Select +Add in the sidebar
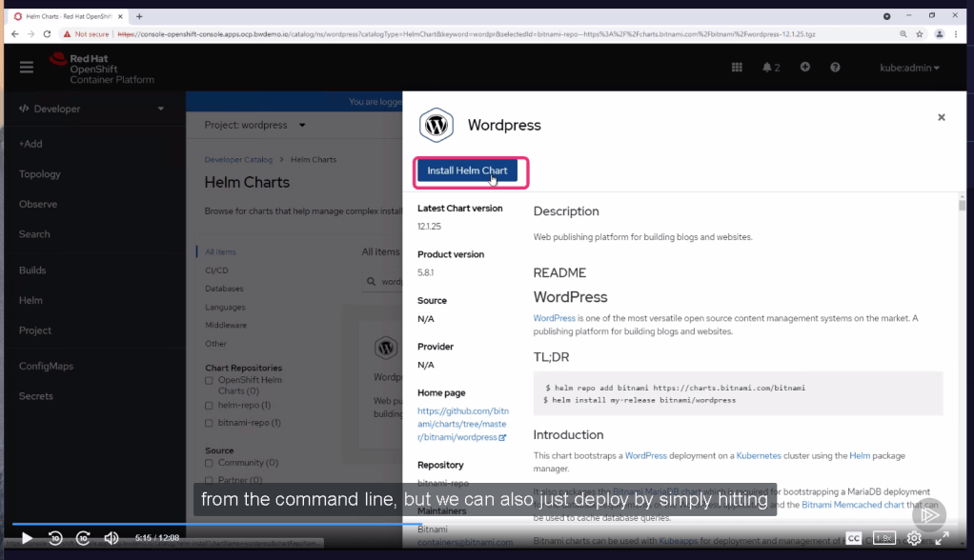 coord(30,144)
